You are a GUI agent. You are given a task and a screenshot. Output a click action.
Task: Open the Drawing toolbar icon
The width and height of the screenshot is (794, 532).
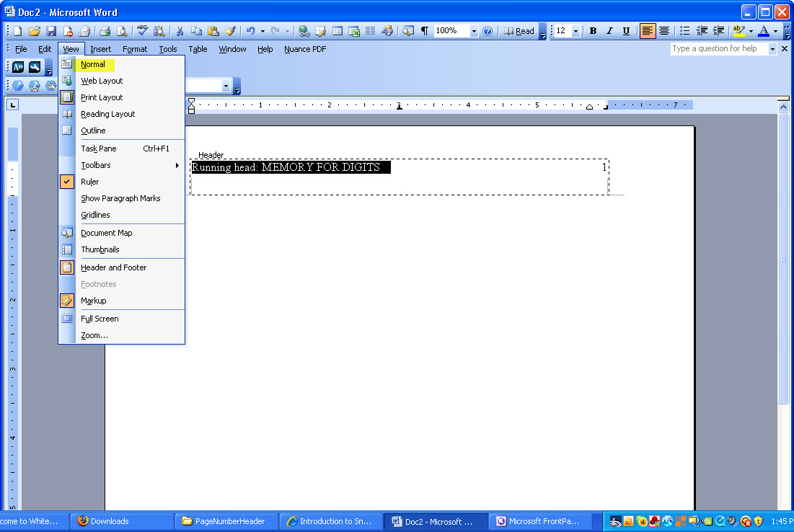click(x=387, y=31)
